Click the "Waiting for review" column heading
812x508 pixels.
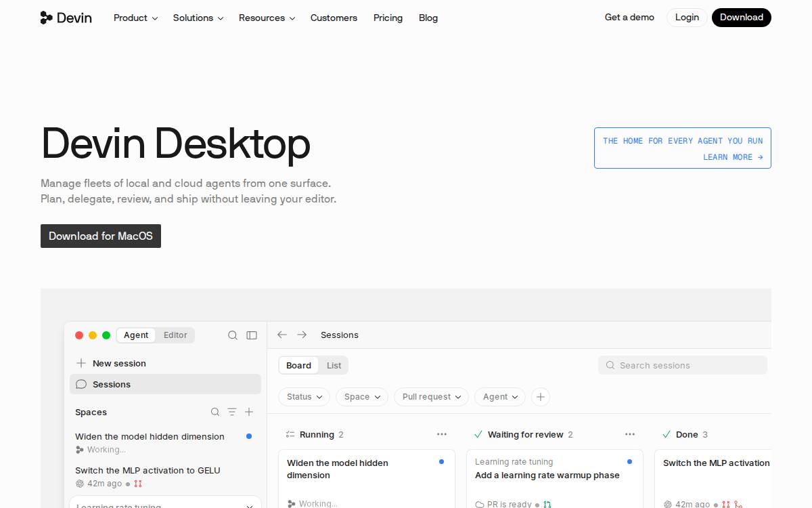pos(525,435)
